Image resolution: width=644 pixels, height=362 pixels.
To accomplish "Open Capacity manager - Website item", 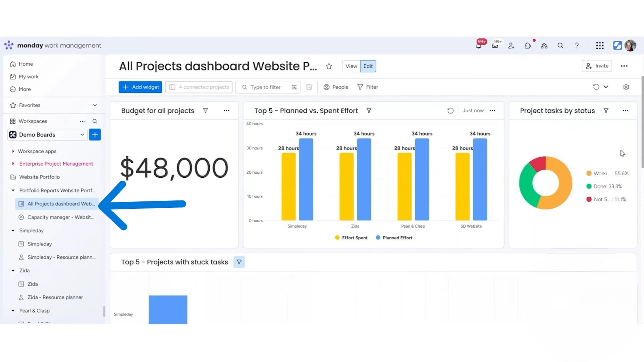I will point(56,217).
